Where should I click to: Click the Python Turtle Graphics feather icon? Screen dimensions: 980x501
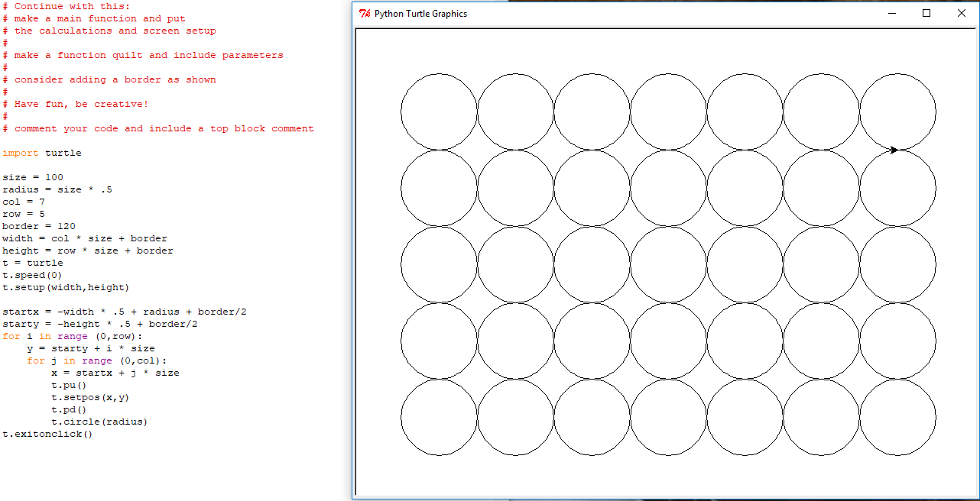[365, 14]
